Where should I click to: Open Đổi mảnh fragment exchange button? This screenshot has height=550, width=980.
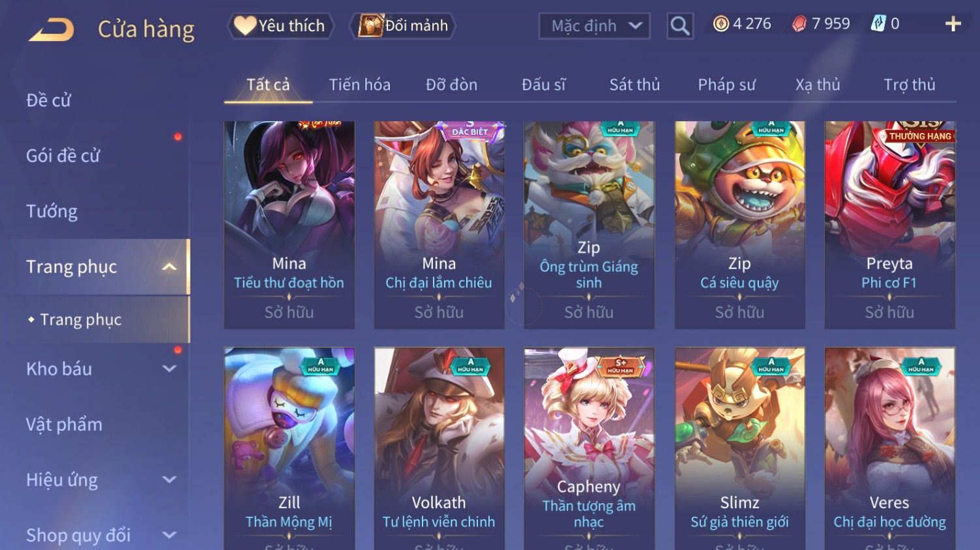tap(402, 26)
